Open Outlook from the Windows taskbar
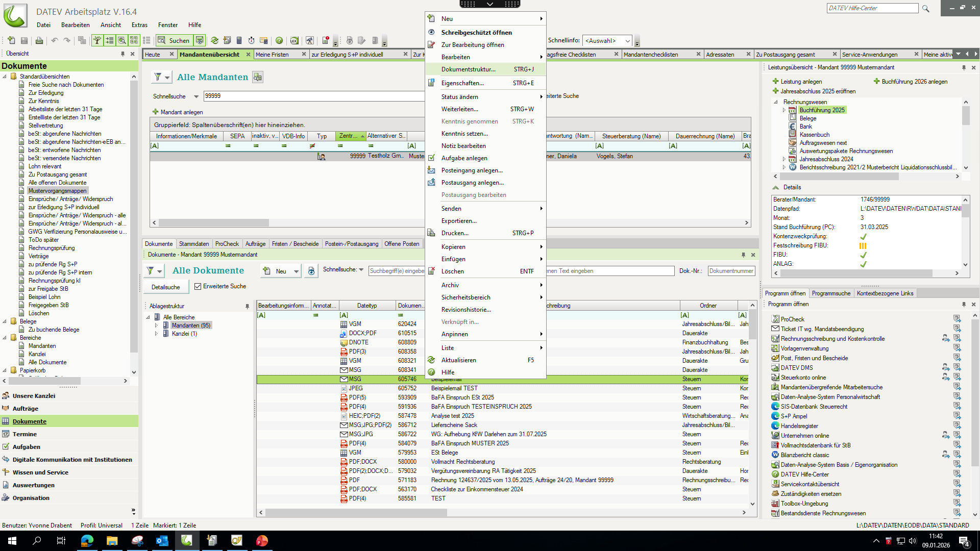The height and width of the screenshot is (551, 980). click(x=162, y=541)
